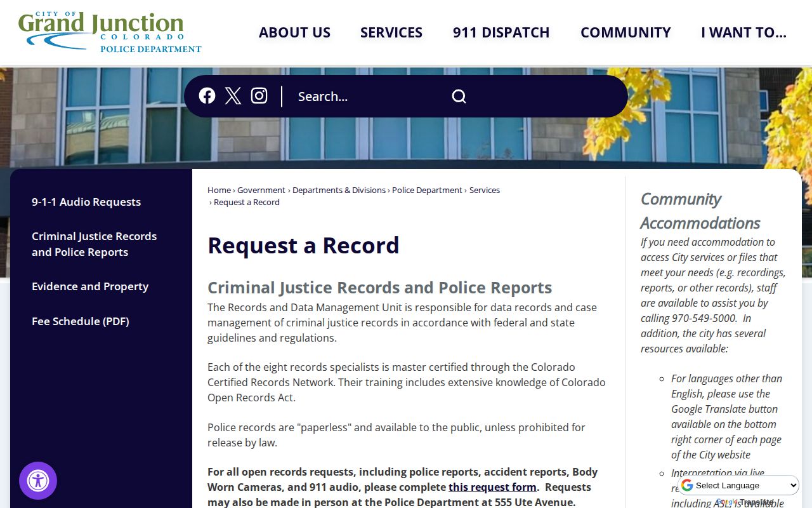Open the Community menu

(625, 32)
